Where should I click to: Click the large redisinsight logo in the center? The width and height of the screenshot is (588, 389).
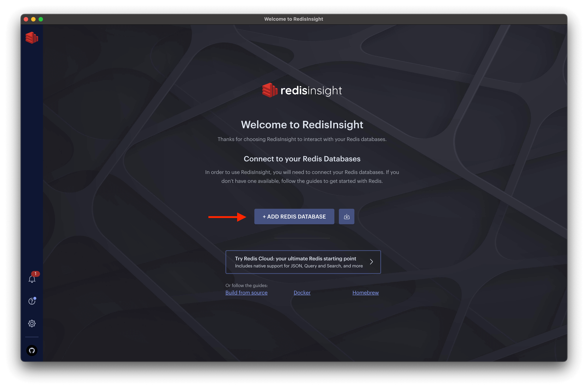pos(302,90)
